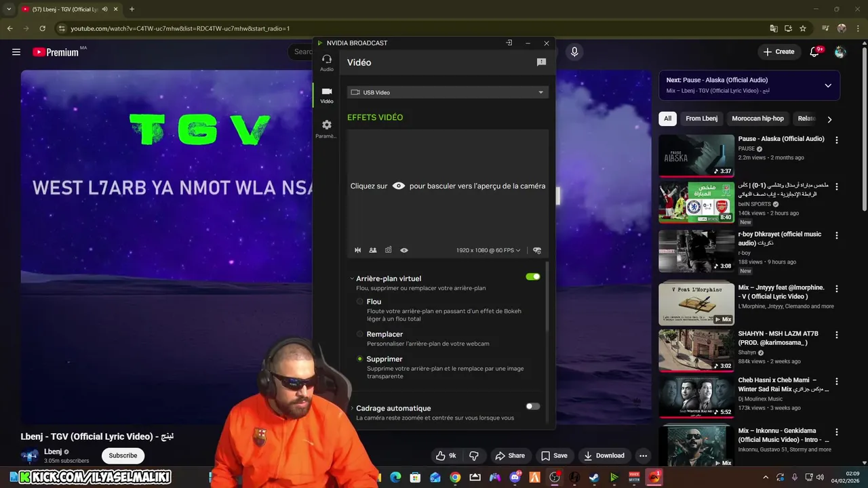Select the Moroccan hip-hop filter chip
The width and height of the screenshot is (868, 488).
pyautogui.click(x=757, y=119)
